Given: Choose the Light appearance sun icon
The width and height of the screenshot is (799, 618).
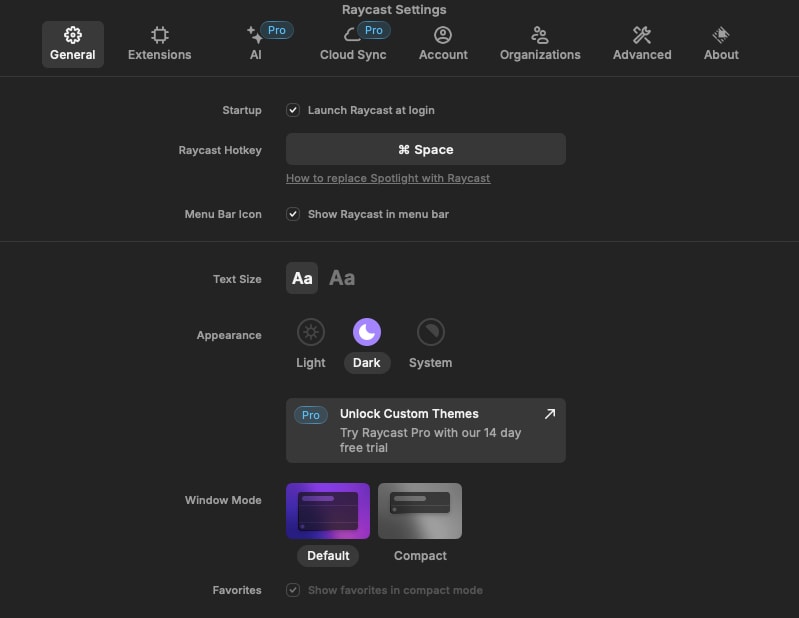Looking at the screenshot, I should pyautogui.click(x=311, y=332).
